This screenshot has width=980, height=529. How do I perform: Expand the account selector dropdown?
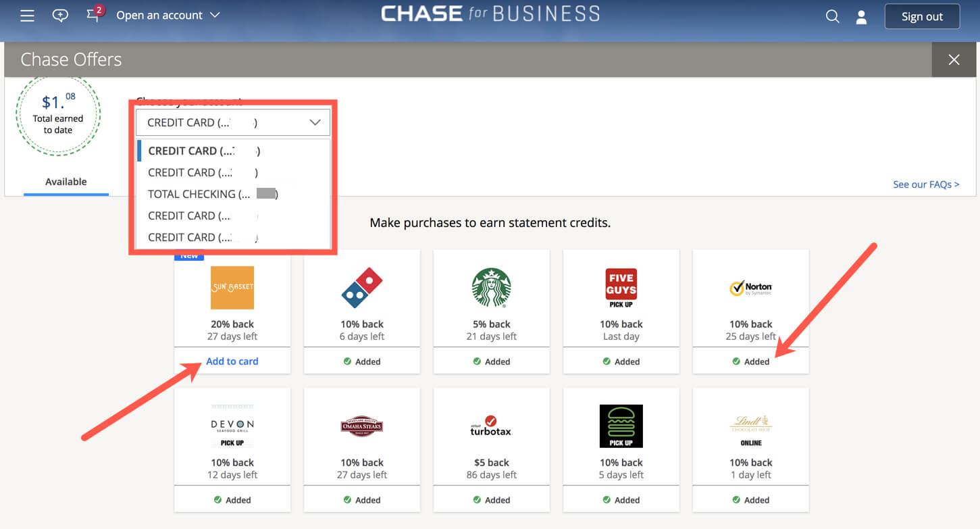point(233,123)
